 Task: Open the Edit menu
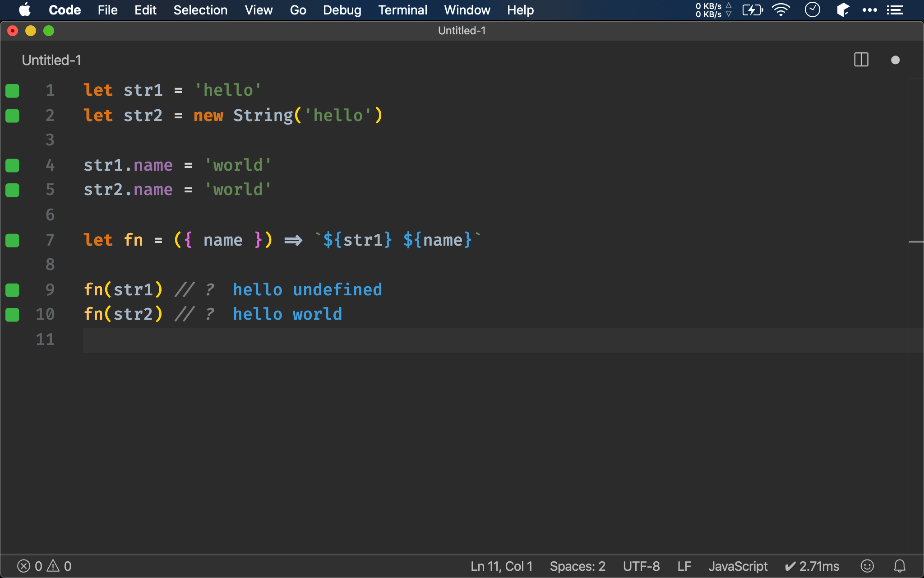(145, 10)
